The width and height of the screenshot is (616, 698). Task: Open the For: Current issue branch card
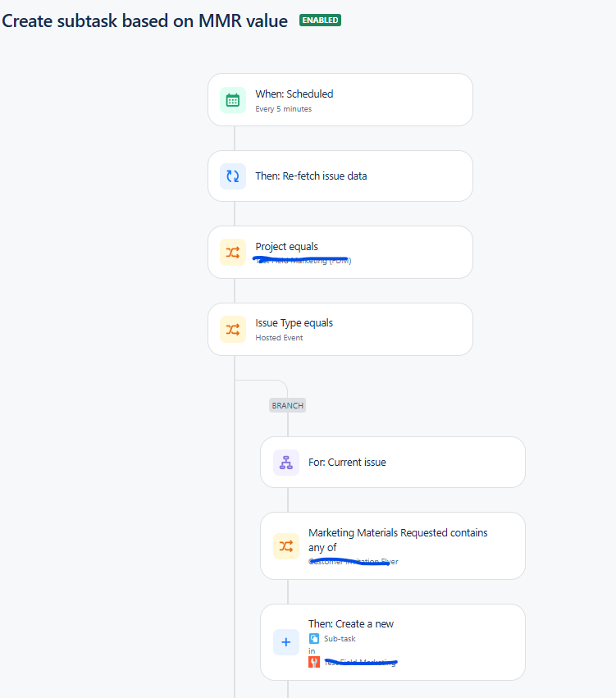click(393, 462)
